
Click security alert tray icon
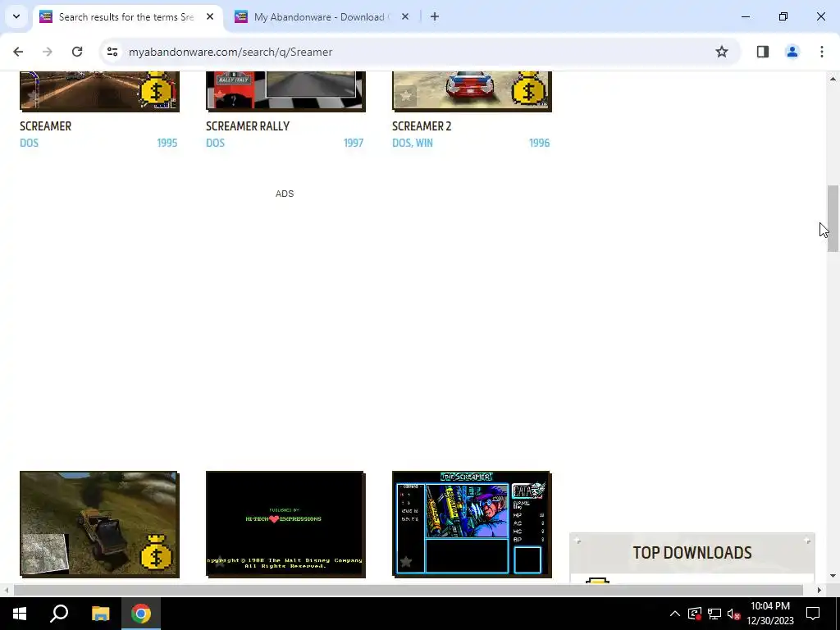coord(695,614)
